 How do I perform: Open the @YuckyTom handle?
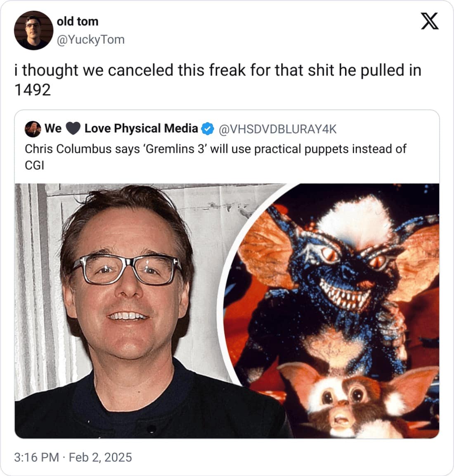(x=91, y=40)
